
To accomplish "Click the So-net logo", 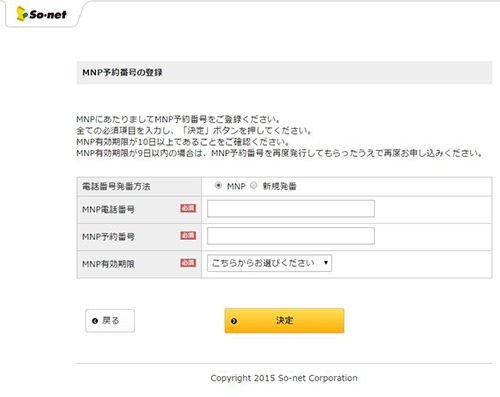I will 41,14.
